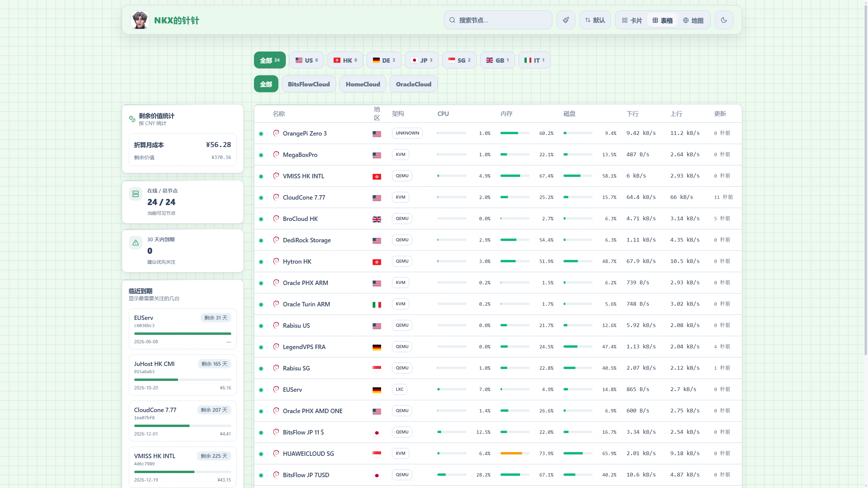Filter nodes by HK region
This screenshot has width=868, height=488.
(345, 60)
